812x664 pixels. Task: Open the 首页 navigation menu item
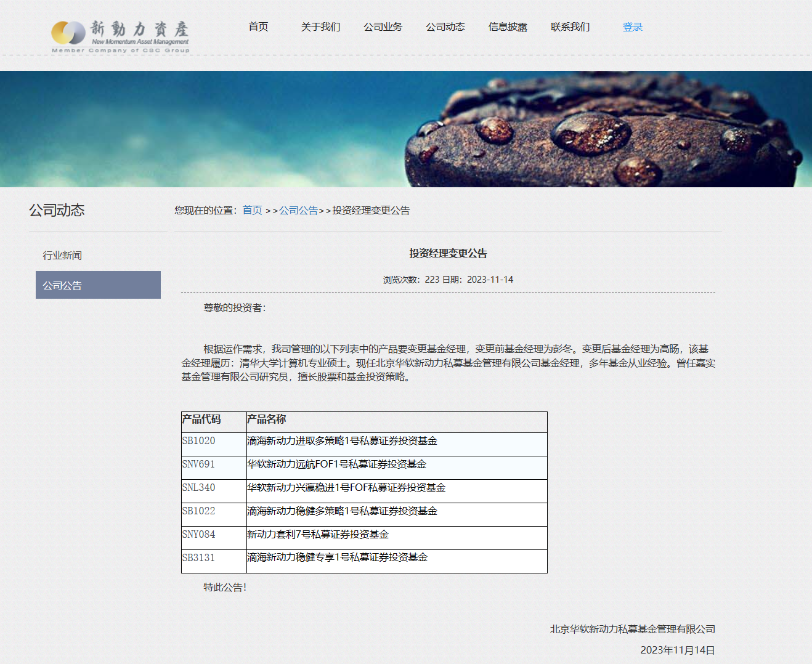coord(258,27)
